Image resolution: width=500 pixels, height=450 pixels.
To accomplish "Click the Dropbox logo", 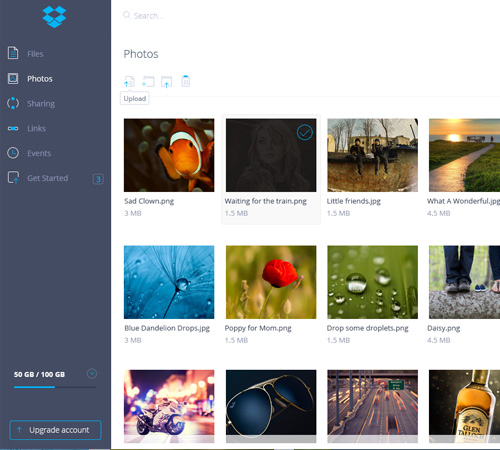I will (54, 17).
